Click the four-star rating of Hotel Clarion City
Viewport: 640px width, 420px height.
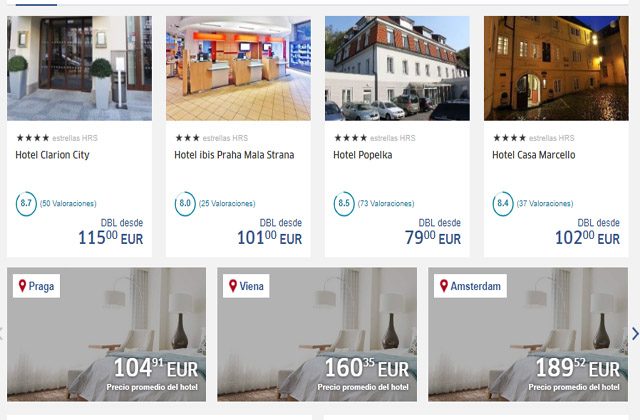pyautogui.click(x=33, y=138)
